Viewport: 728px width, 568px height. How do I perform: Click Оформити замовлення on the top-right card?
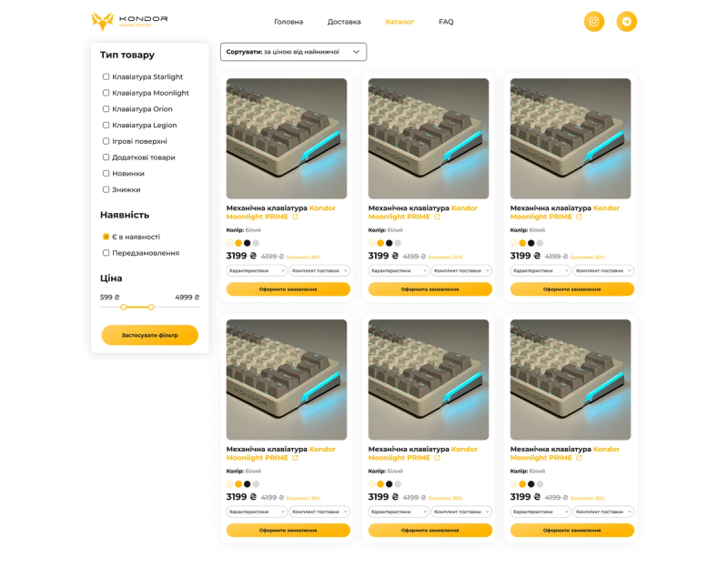click(x=572, y=289)
